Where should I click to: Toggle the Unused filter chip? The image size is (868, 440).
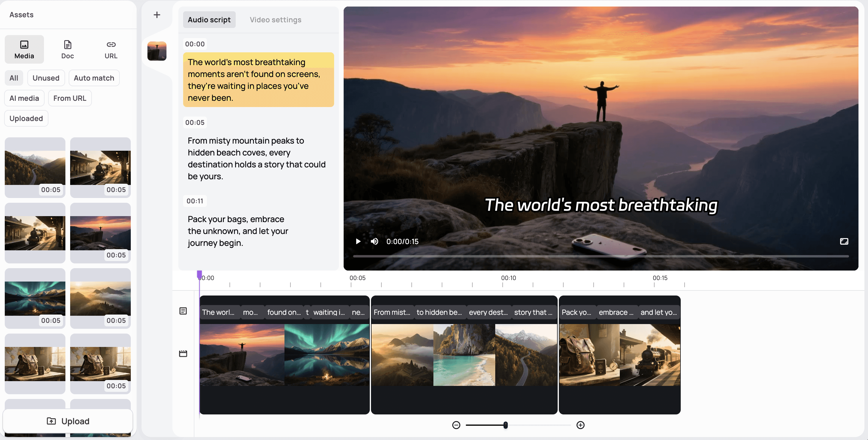tap(46, 78)
